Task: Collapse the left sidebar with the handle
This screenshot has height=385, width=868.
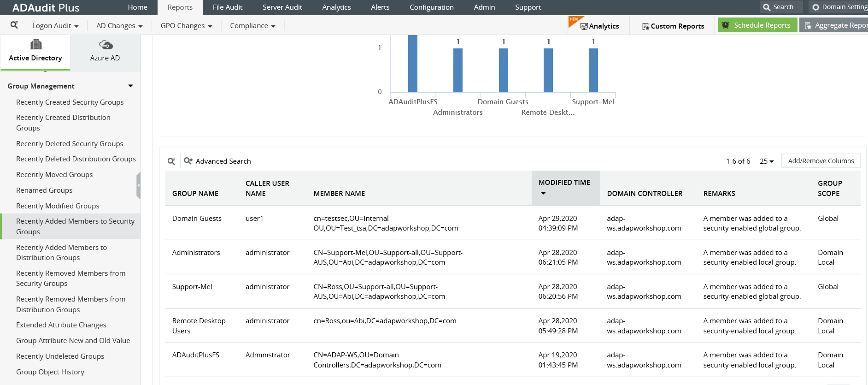Action: 138,185
